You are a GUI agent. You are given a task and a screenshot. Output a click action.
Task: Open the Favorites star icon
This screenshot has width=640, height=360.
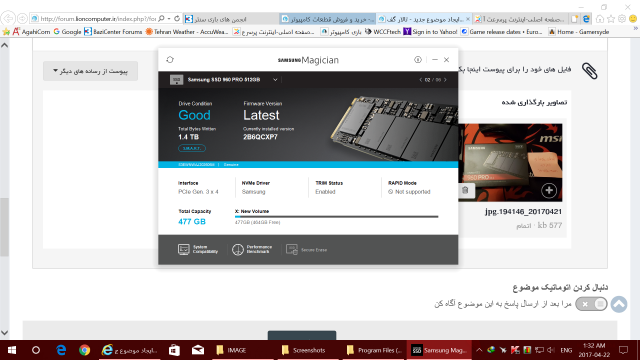(x=611, y=19)
